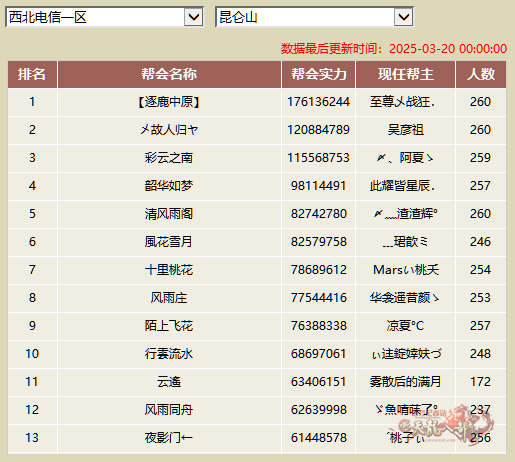Open the 西北电信一区 server region dropdown
515x462 pixels.
tap(104, 17)
